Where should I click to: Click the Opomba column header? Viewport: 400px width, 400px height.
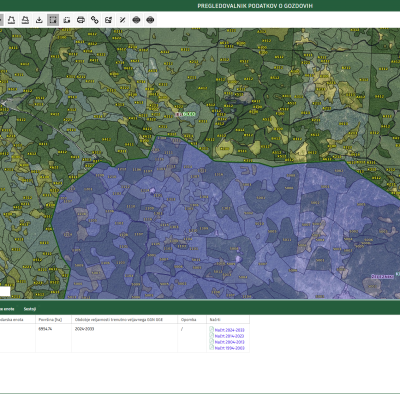(x=188, y=319)
